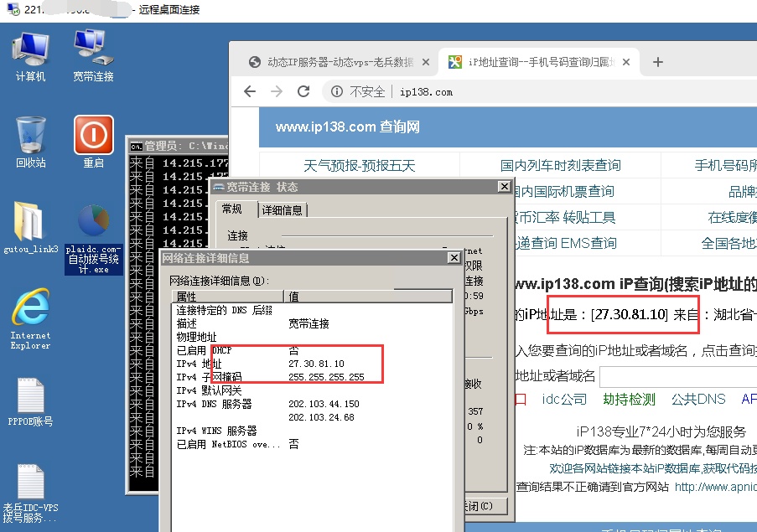Click the command prompt window title icon

(137, 146)
